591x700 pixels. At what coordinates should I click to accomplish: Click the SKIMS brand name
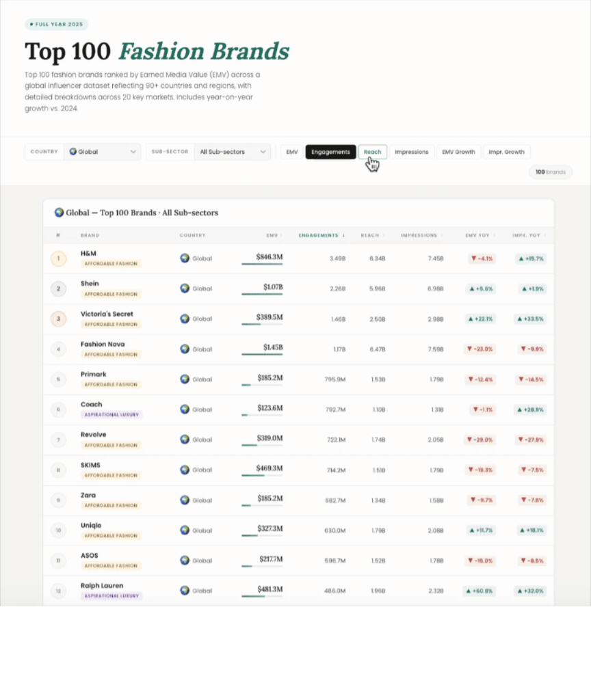[x=90, y=465]
